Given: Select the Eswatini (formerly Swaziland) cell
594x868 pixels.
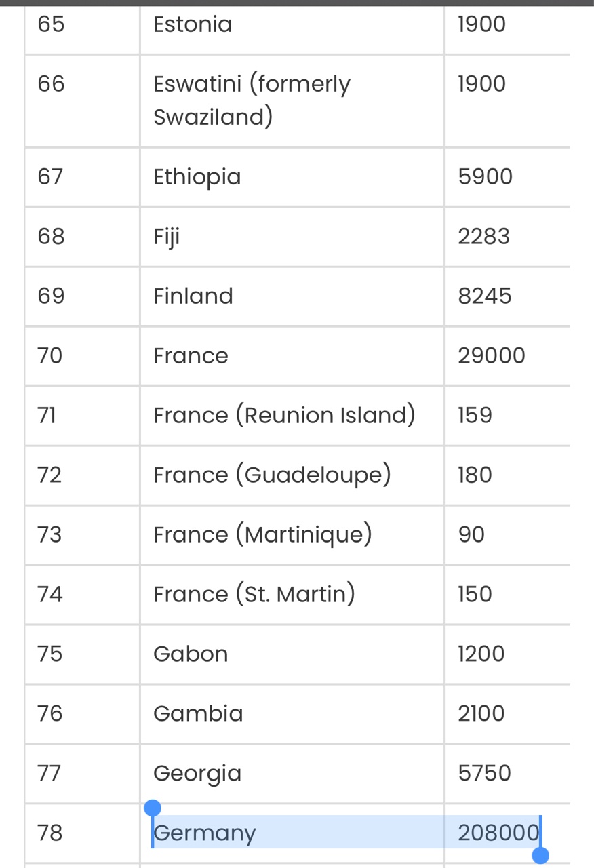Looking at the screenshot, I should pyautogui.click(x=252, y=100).
